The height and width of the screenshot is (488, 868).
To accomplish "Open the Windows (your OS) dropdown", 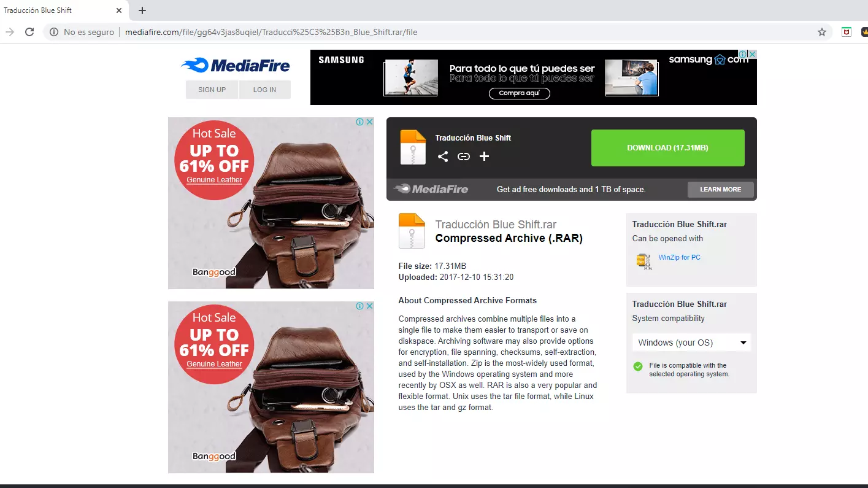I will pos(692,343).
